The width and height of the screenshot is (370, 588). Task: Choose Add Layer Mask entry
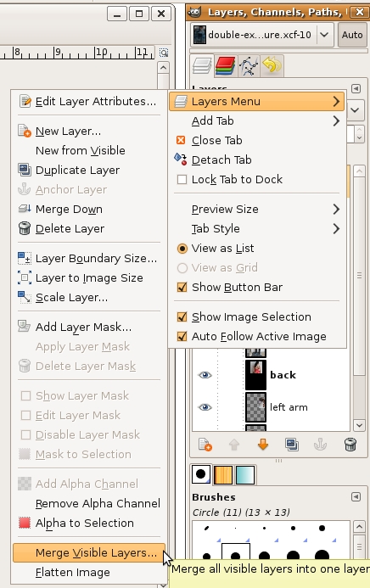89,327
